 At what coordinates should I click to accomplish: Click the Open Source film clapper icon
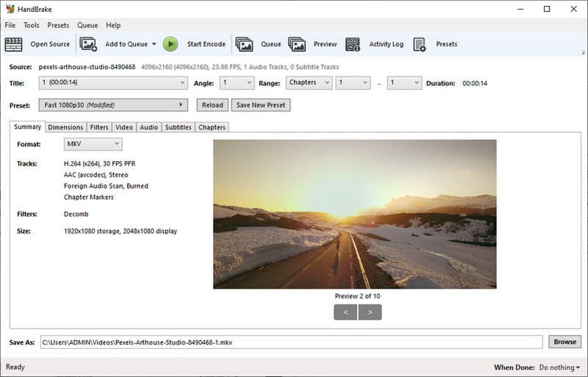(14, 44)
